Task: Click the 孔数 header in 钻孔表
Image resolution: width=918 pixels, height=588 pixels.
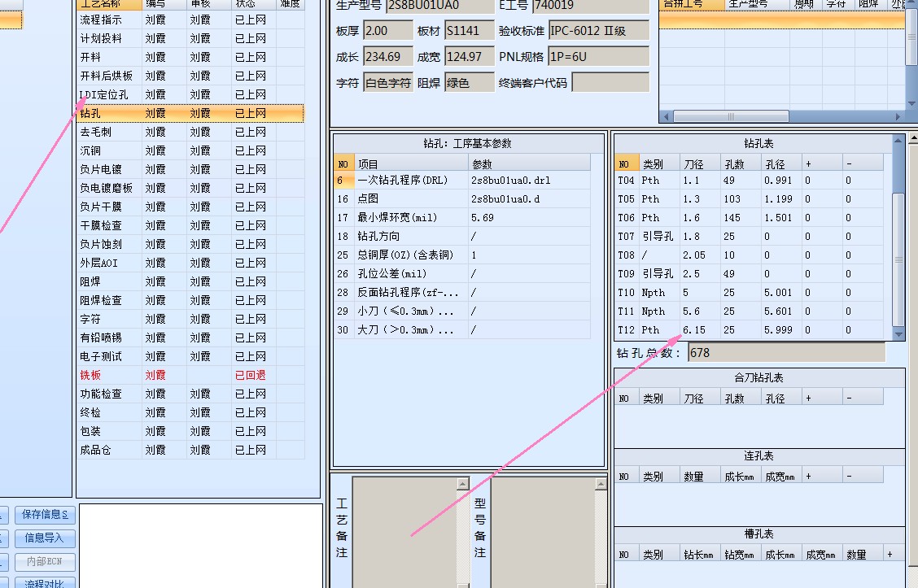Action: (741, 163)
